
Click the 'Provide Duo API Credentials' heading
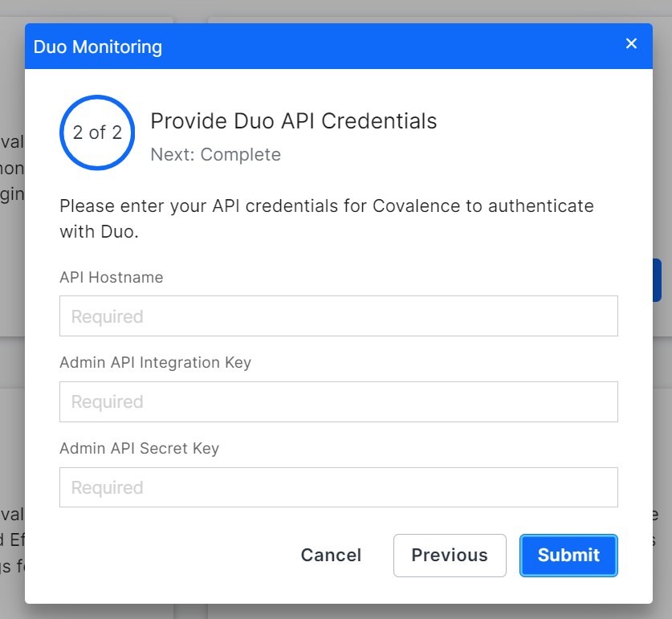pos(294,121)
